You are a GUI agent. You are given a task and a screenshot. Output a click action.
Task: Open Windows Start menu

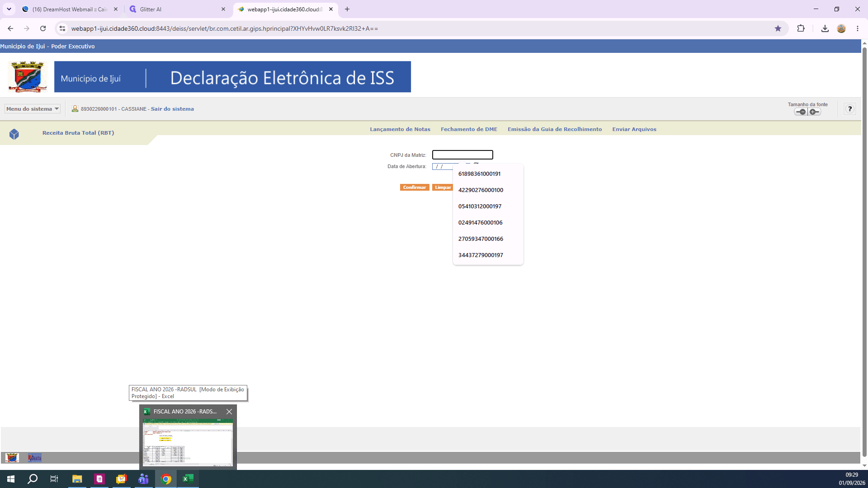pyautogui.click(x=11, y=479)
